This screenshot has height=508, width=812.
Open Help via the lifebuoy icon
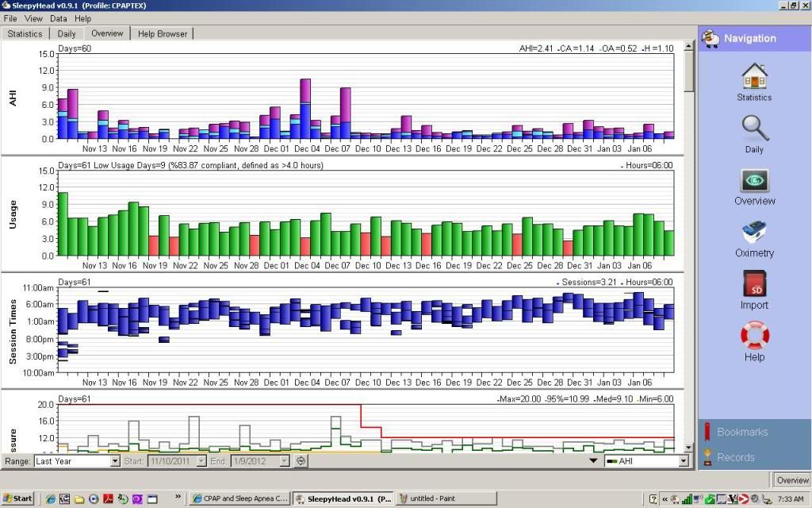pyautogui.click(x=754, y=336)
